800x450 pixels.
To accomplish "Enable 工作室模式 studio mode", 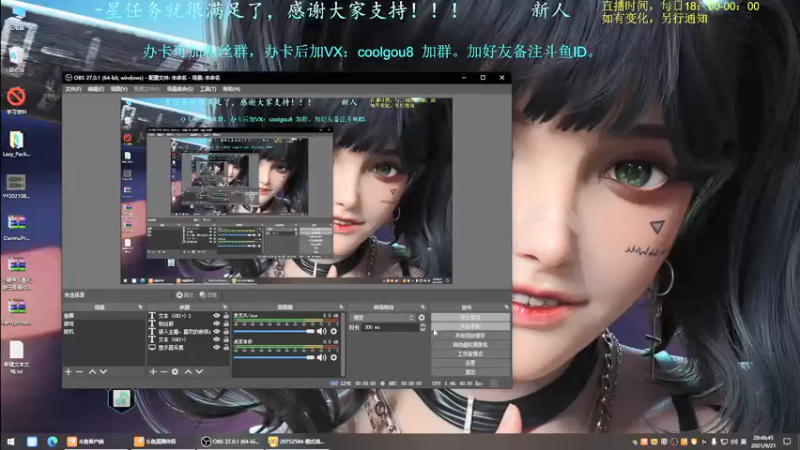I will tap(470, 354).
